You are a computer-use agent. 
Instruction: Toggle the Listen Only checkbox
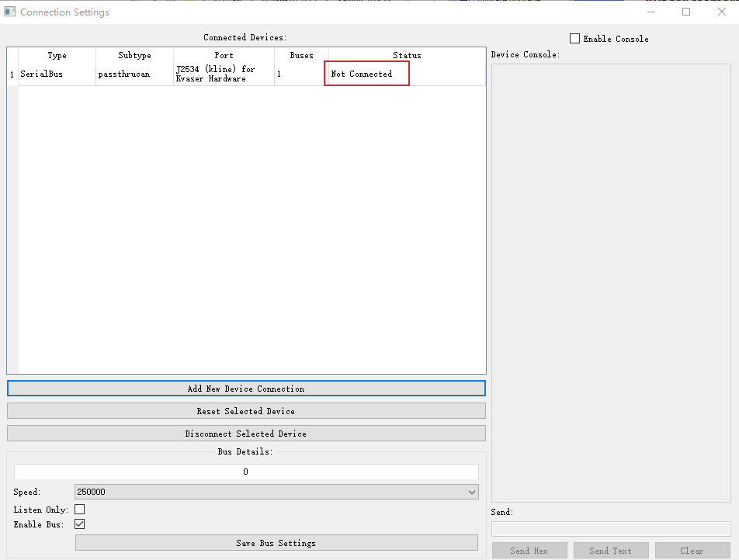tap(80, 509)
